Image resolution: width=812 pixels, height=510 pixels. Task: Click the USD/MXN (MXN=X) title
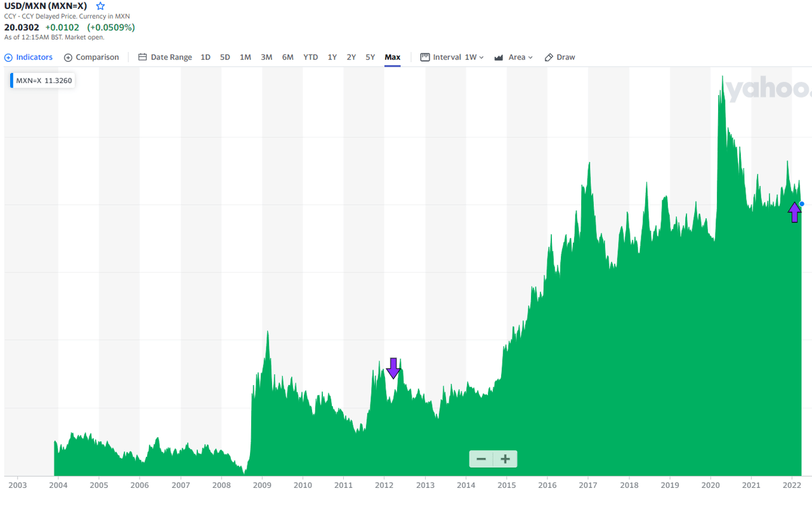click(x=46, y=6)
